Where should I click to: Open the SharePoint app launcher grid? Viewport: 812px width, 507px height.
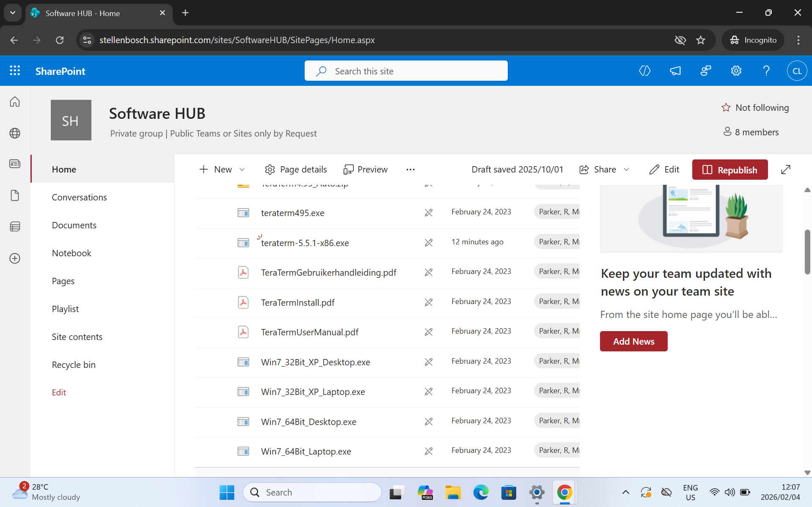15,71
